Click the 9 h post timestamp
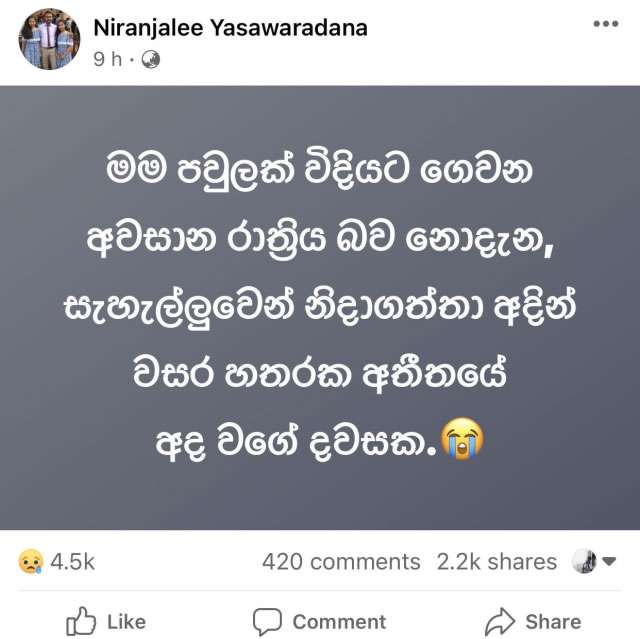 [108, 60]
